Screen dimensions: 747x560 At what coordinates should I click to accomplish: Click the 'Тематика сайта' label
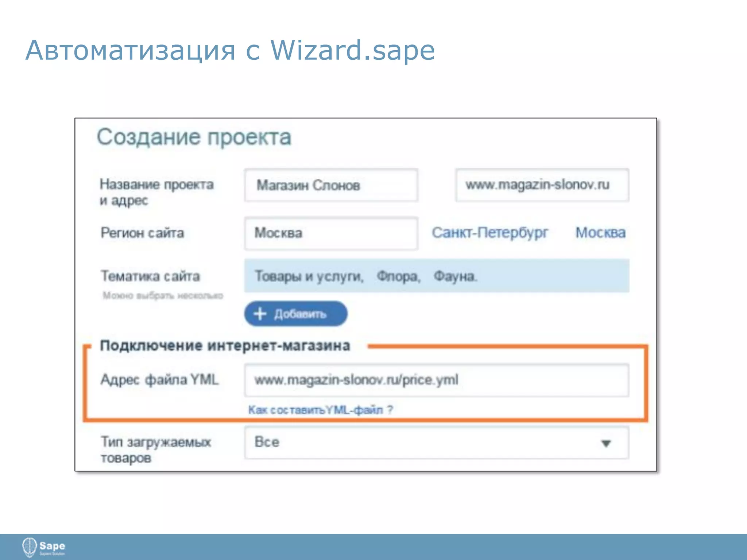(150, 276)
